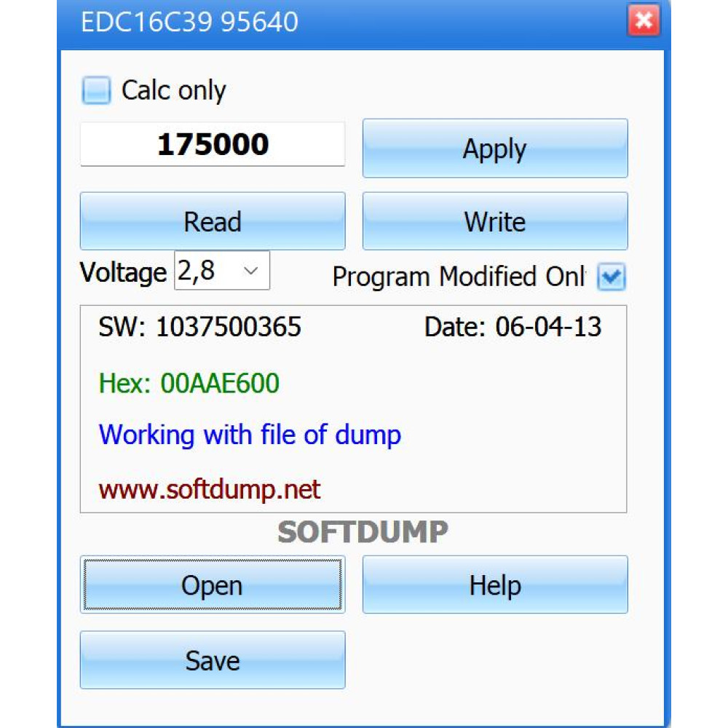728x728 pixels.
Task: Click the EDC16C39 95640 title text
Action: 189,22
